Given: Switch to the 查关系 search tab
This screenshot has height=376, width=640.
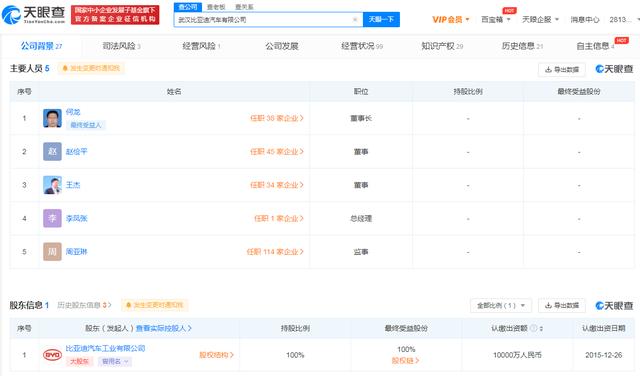Looking at the screenshot, I should pyautogui.click(x=244, y=7).
